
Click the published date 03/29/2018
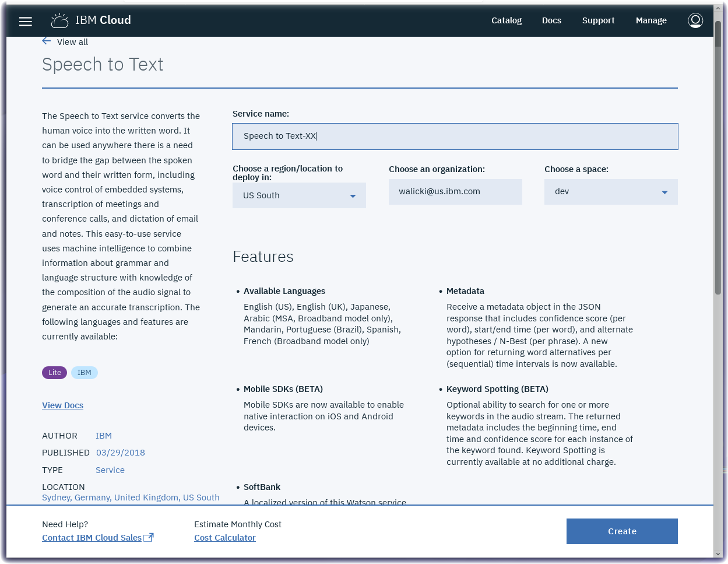point(121,453)
